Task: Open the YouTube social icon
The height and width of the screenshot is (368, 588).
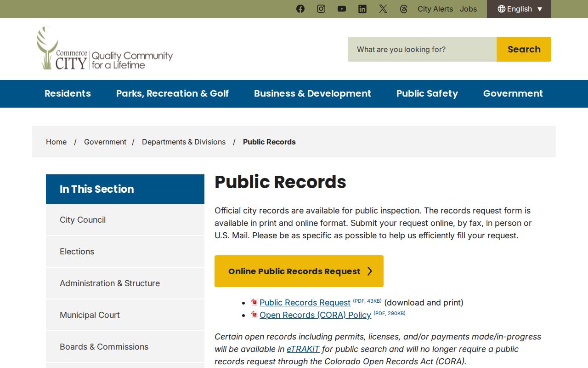Action: click(342, 9)
